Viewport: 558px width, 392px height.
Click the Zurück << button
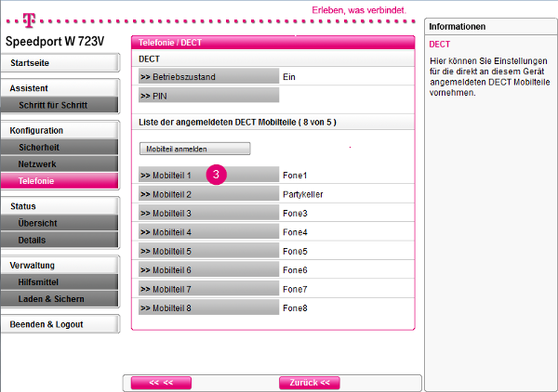[310, 383]
